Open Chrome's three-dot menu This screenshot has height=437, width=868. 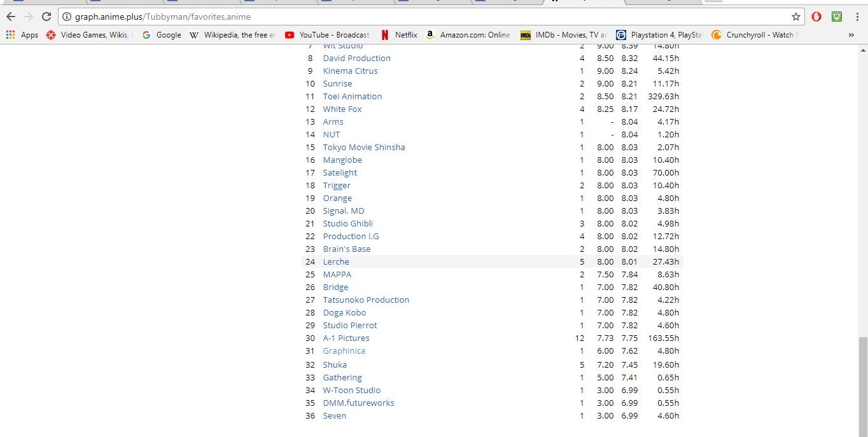click(x=858, y=17)
